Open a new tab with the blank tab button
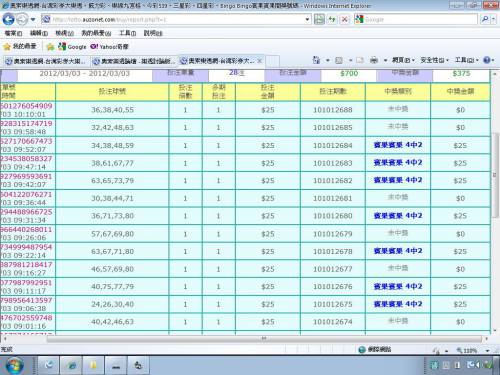This screenshot has width=500, height=375. pos(272,61)
